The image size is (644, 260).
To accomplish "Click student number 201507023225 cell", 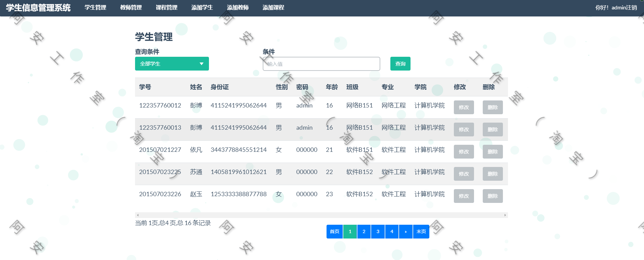I will coord(160,172).
